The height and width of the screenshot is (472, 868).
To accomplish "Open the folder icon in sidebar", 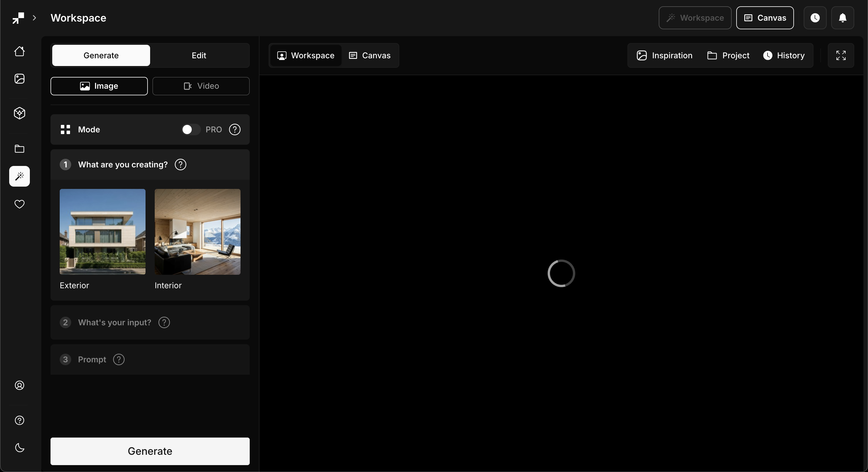I will (20, 149).
